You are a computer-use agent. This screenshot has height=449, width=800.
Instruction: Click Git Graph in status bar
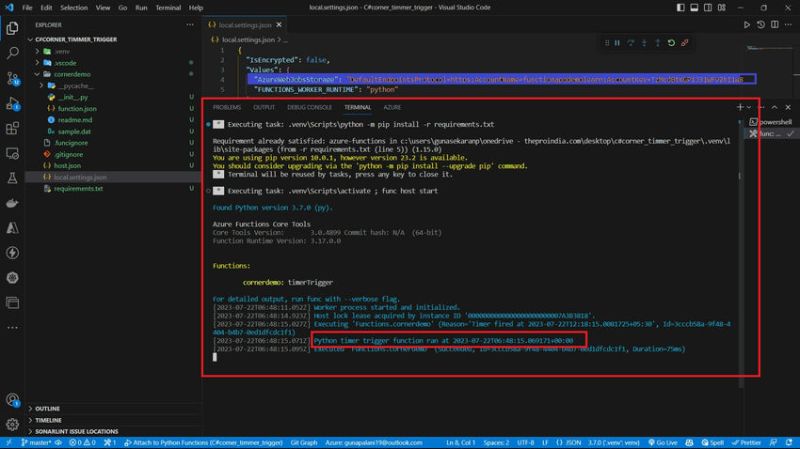coord(304,443)
